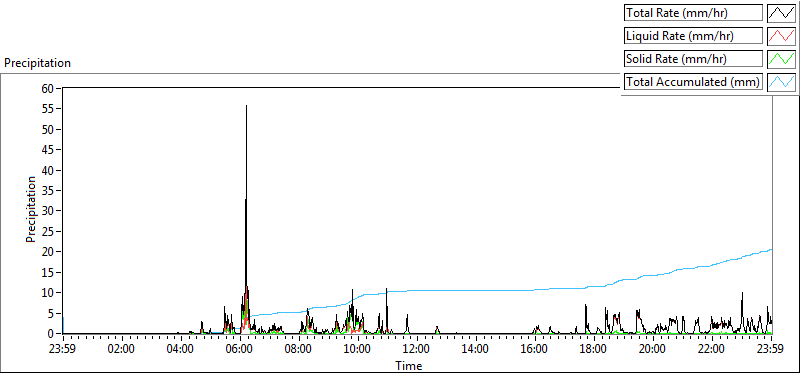The height and width of the screenshot is (373, 800).
Task: Select the Total Accumulated (mm) legend label
Action: (x=693, y=82)
